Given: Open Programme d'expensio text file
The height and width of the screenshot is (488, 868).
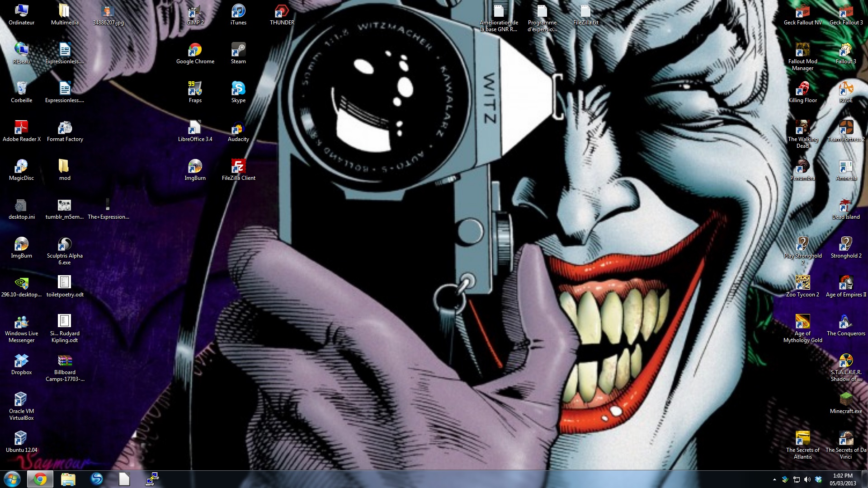Looking at the screenshot, I should tap(542, 18).
